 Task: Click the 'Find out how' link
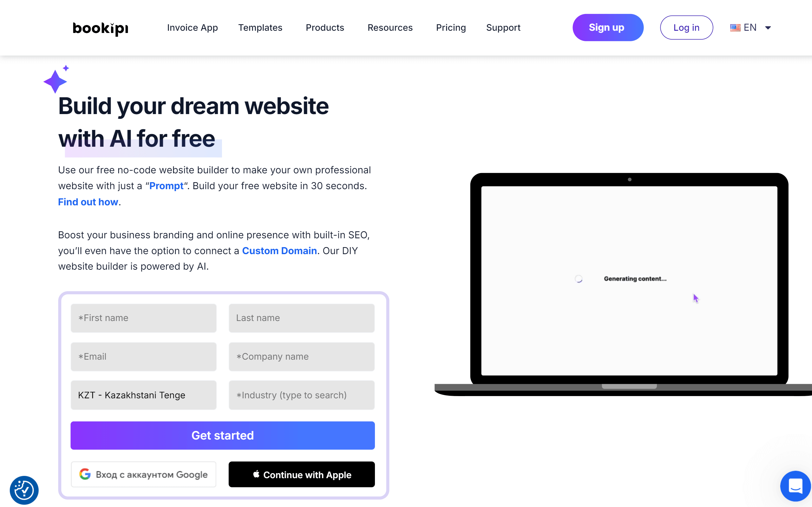(x=88, y=202)
